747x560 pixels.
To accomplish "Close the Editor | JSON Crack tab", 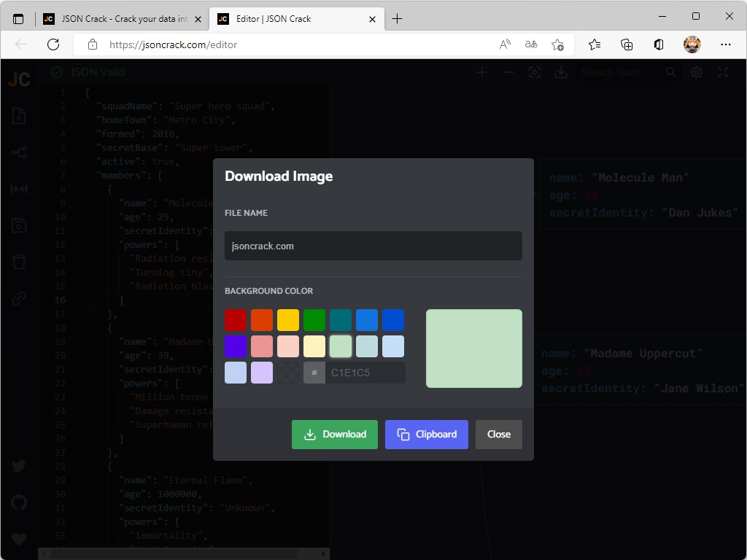I will pyautogui.click(x=373, y=19).
